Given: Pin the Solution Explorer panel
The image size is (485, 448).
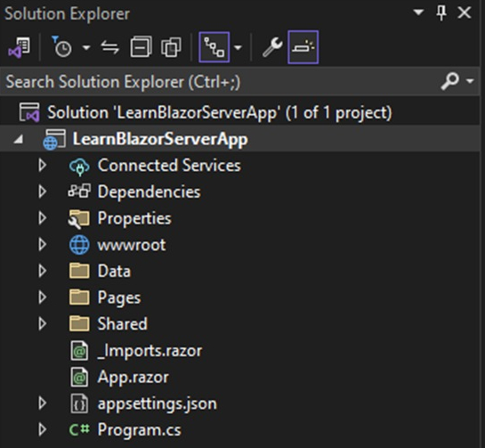Looking at the screenshot, I should 441,13.
